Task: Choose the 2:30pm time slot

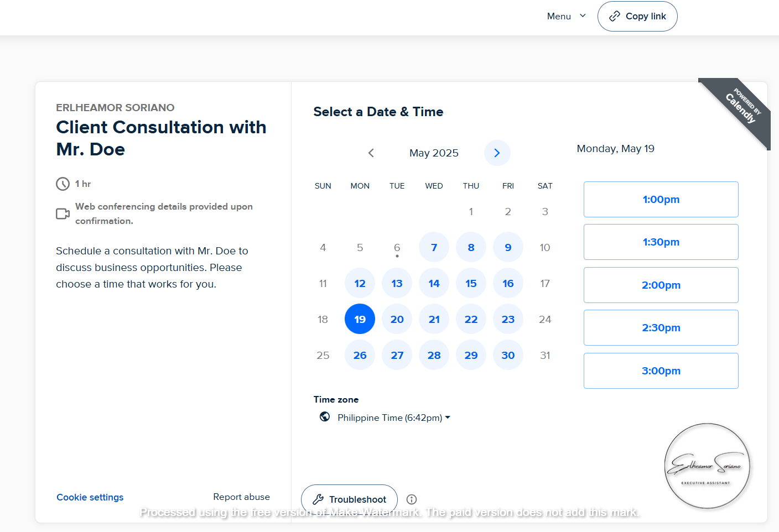Action: click(661, 327)
